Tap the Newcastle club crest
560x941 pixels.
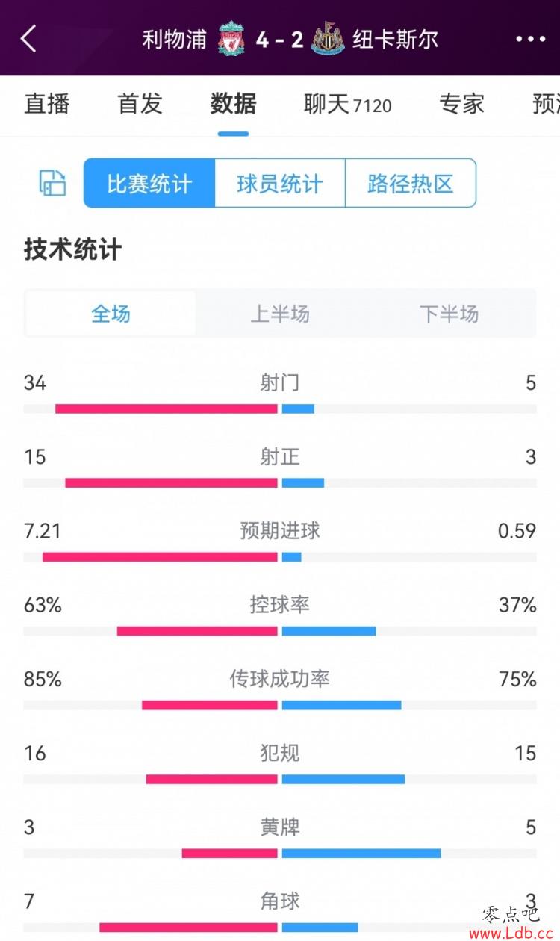click(x=328, y=38)
